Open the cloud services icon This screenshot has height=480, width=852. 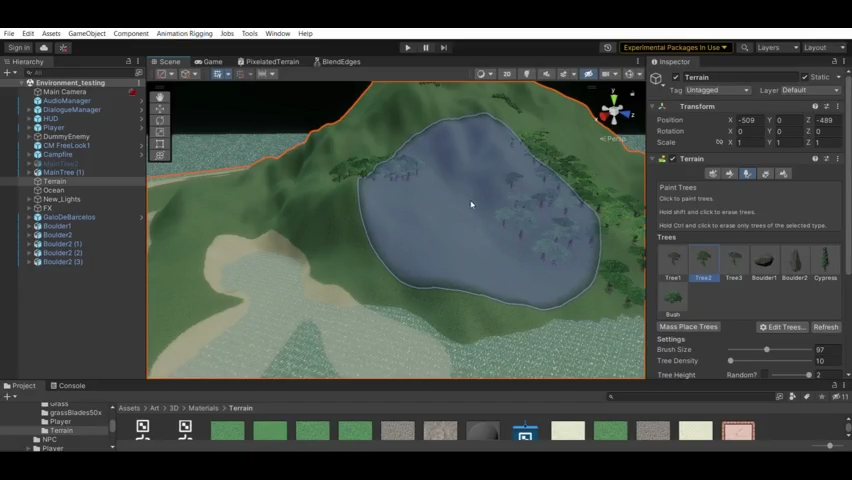[x=44, y=48]
